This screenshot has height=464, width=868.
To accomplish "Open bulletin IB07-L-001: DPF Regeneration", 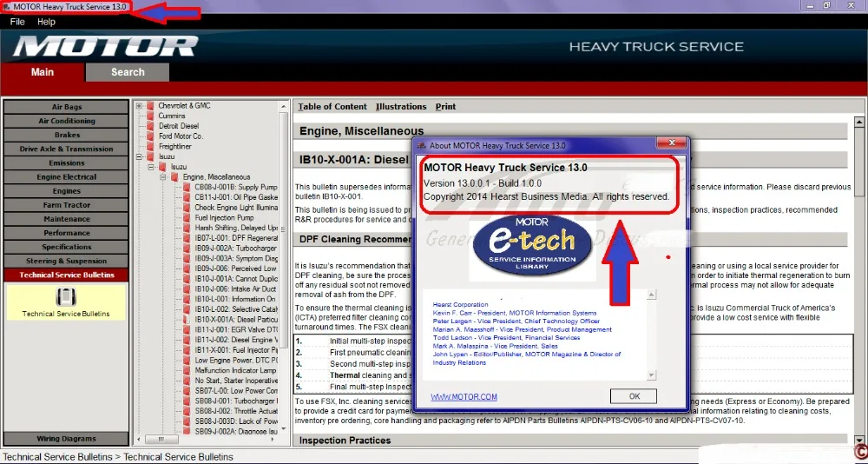I will (236, 238).
